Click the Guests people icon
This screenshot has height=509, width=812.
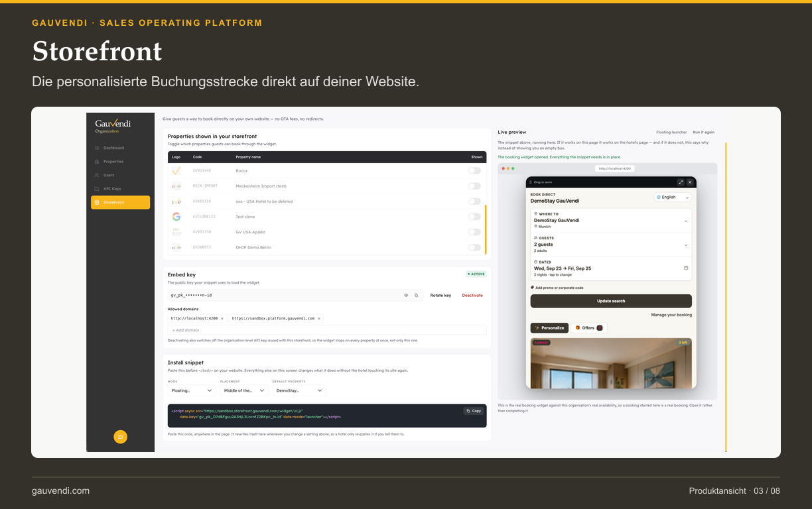point(536,238)
